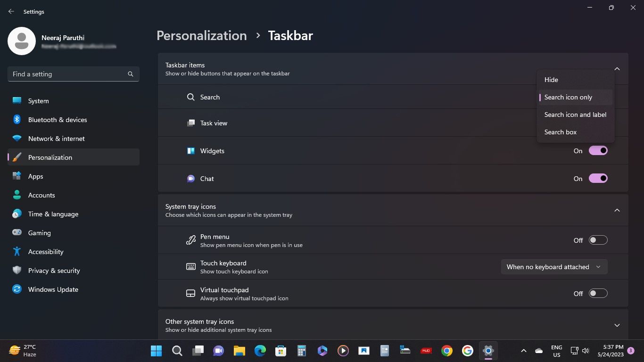The image size is (644, 362).
Task: Open Personalization settings from the sidebar
Action: (x=50, y=157)
